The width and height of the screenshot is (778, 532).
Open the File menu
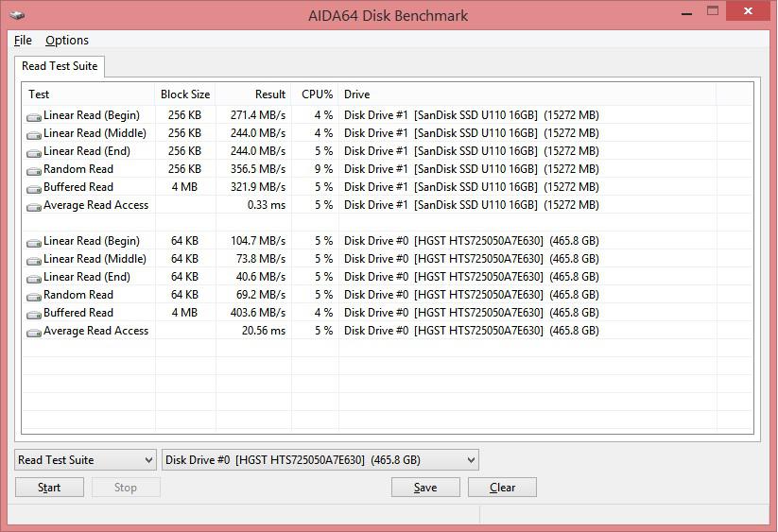point(23,41)
